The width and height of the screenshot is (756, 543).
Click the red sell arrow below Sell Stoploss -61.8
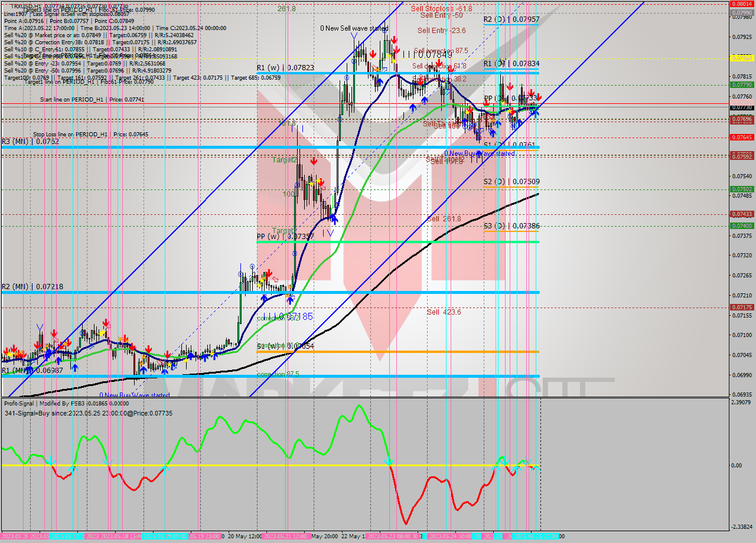point(394,39)
